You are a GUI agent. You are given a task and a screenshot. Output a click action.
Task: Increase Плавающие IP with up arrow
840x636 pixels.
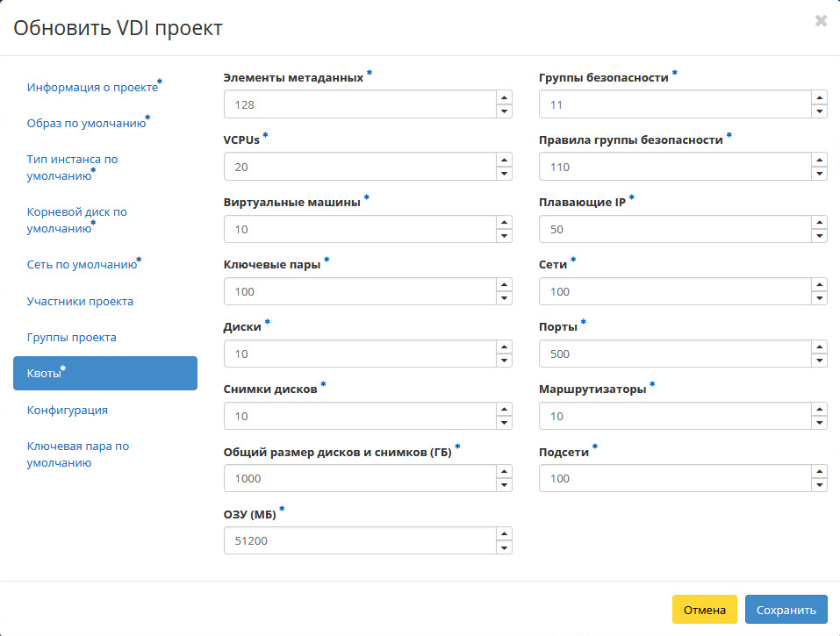point(819,222)
